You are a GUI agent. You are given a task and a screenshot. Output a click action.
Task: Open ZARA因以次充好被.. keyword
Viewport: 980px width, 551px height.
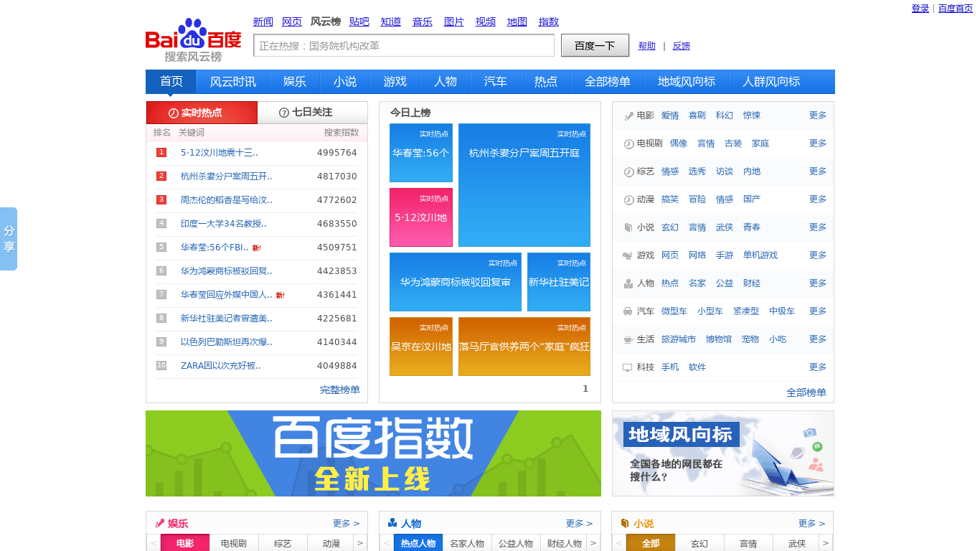pyautogui.click(x=221, y=365)
